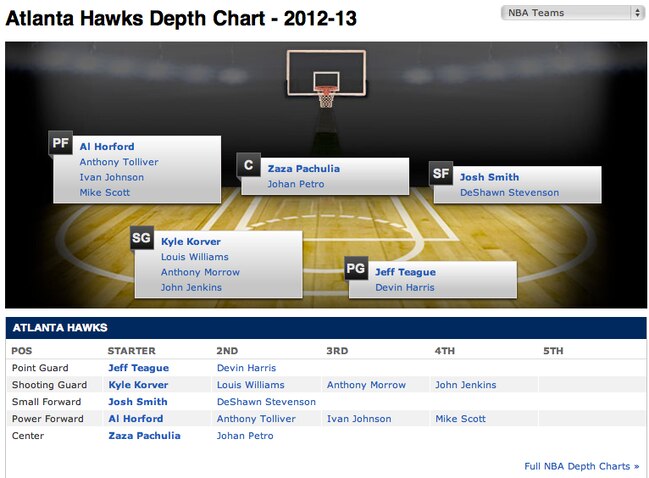Click Kyle Korver in court SG box
Screen dimensions: 649x478
(191, 241)
